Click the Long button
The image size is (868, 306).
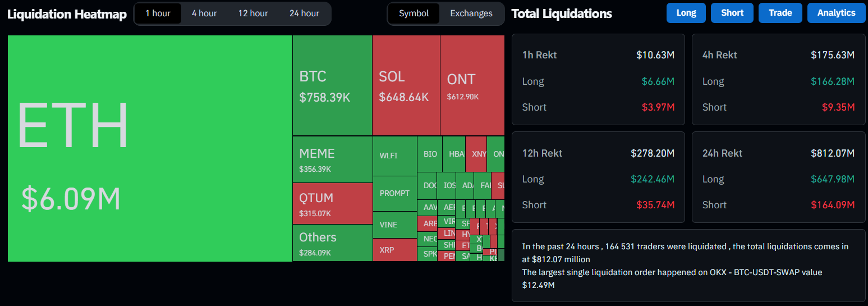point(686,13)
